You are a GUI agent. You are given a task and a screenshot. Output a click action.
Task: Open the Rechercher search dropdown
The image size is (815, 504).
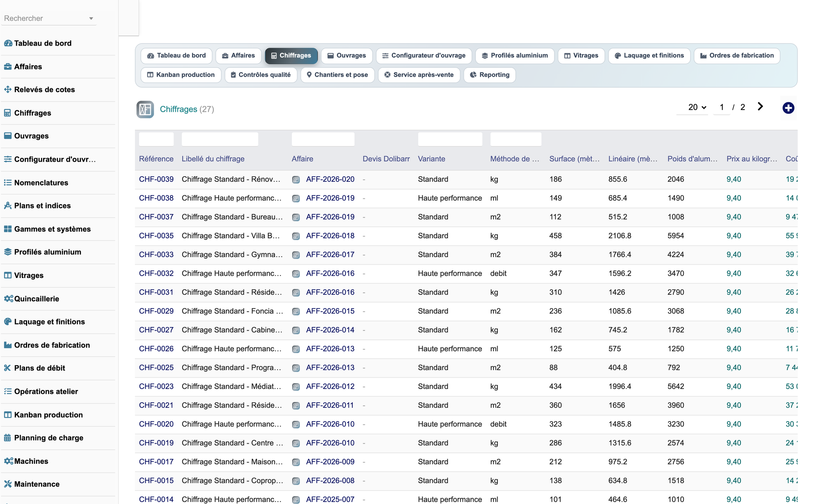(x=49, y=18)
